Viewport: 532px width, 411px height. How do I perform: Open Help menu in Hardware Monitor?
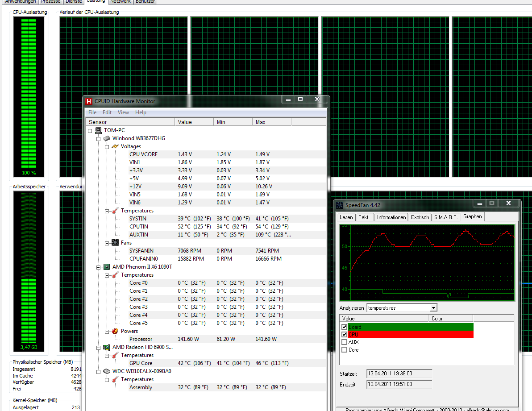tap(141, 112)
